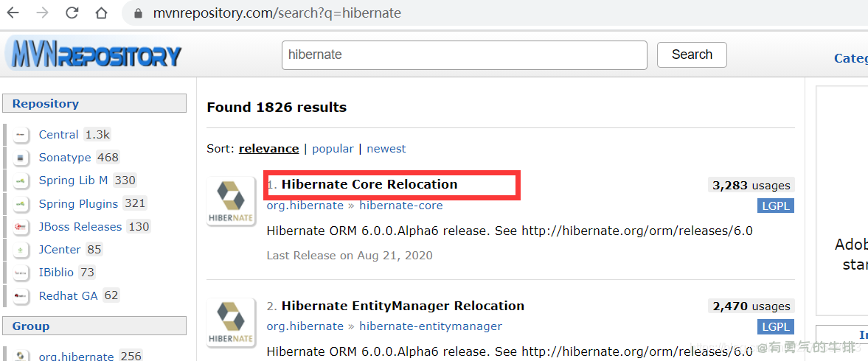Click the Central repository icon
Screen dimensions: 868x361
click(21, 135)
